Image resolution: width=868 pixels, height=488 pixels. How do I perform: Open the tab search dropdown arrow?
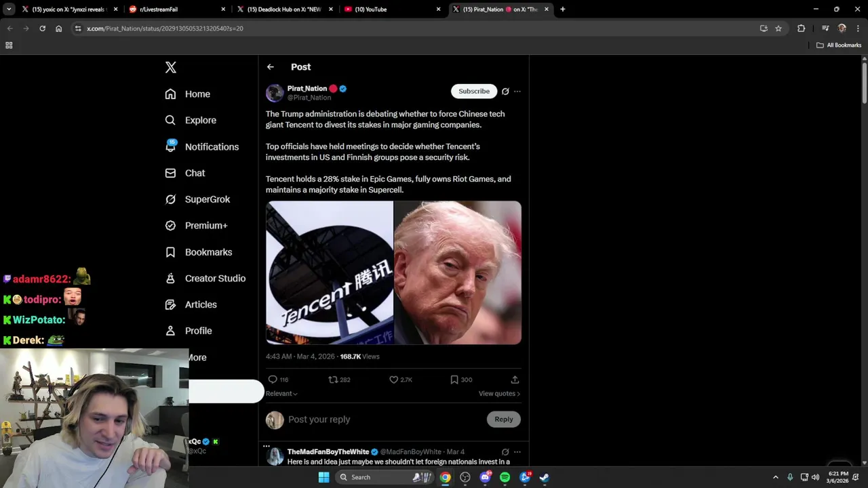pyautogui.click(x=9, y=9)
